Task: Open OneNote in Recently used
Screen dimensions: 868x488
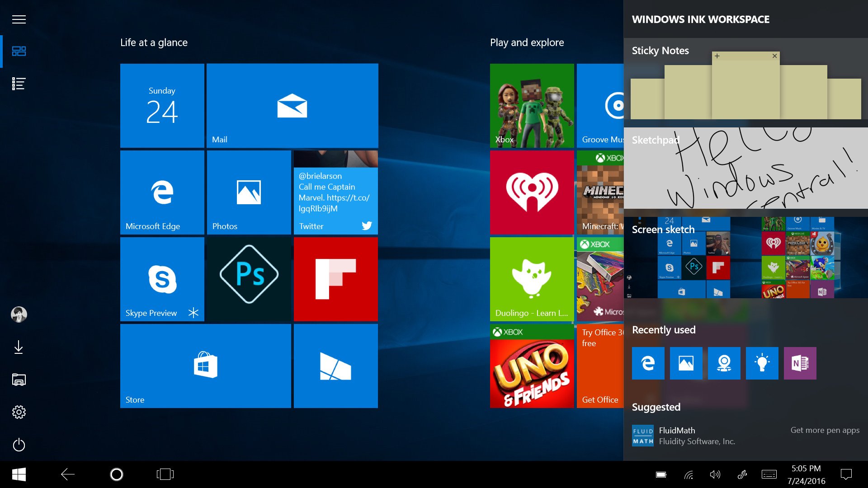Action: point(800,363)
